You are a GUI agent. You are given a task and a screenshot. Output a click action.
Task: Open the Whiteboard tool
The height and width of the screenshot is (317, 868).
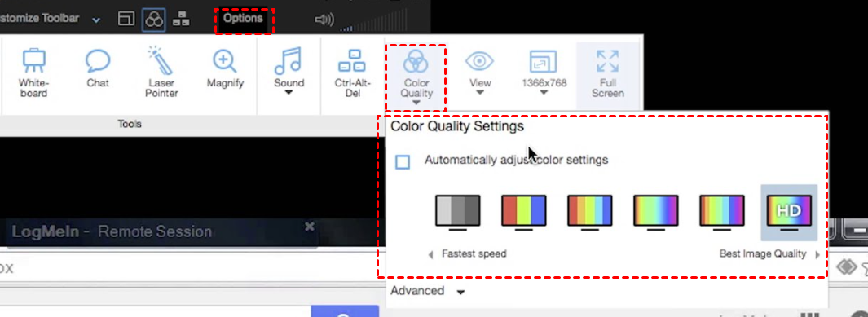33,73
